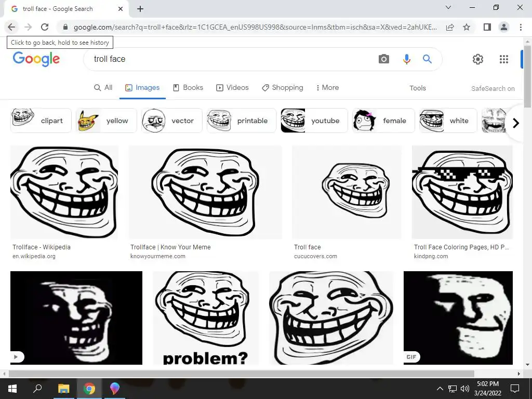Reload the page with refresh icon
The image size is (532, 399).
click(x=45, y=27)
